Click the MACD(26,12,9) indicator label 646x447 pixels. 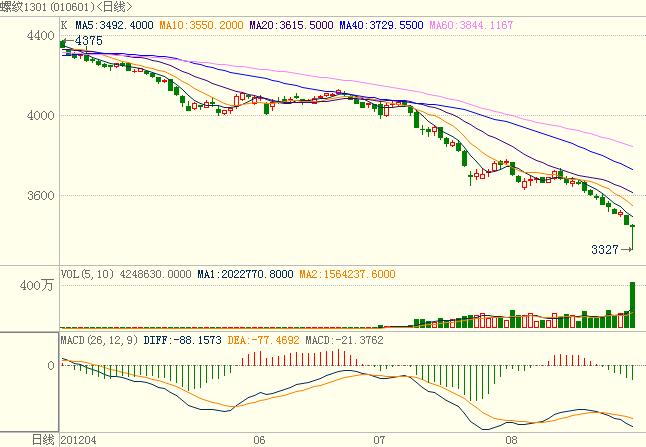tap(99, 340)
